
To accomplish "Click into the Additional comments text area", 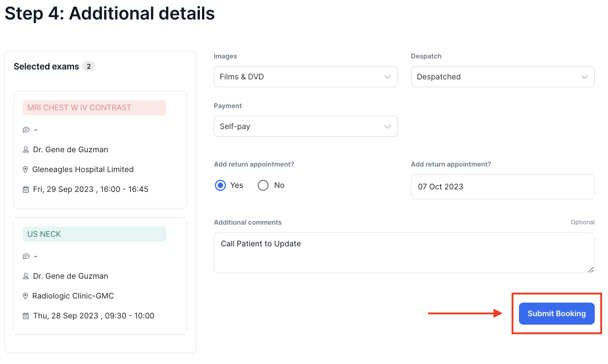I will pyautogui.click(x=404, y=253).
